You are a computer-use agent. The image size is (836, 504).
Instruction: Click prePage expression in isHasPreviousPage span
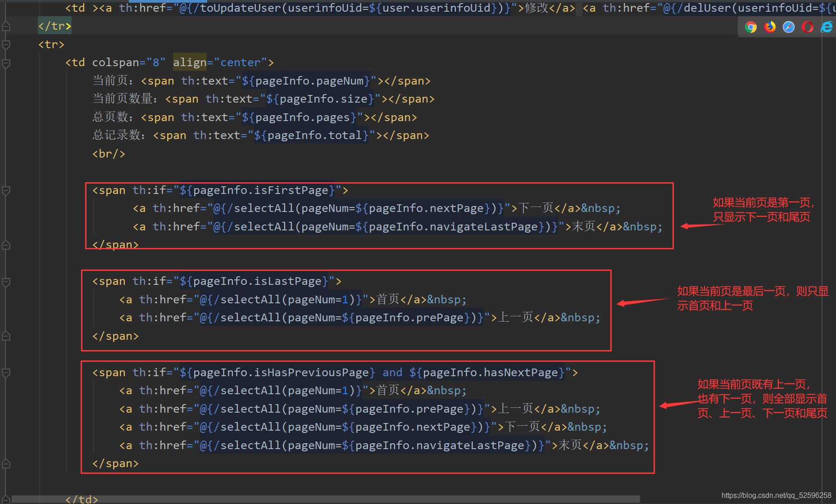[406, 409]
